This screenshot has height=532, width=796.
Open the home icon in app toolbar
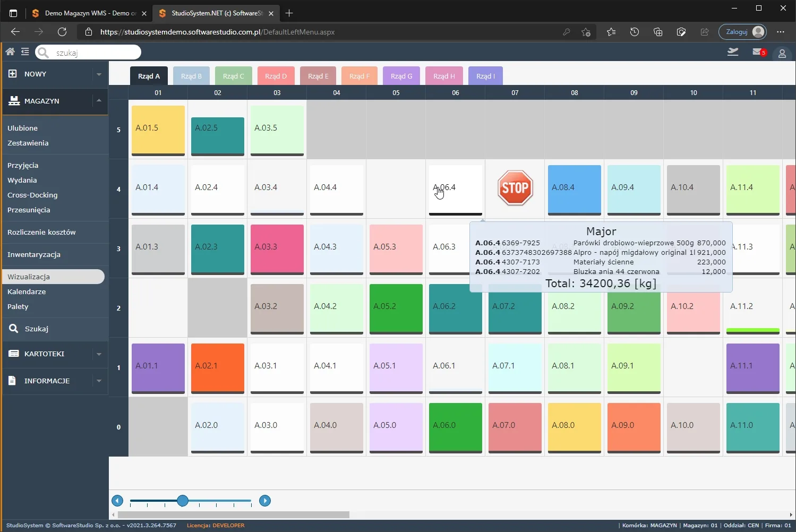[x=10, y=52]
